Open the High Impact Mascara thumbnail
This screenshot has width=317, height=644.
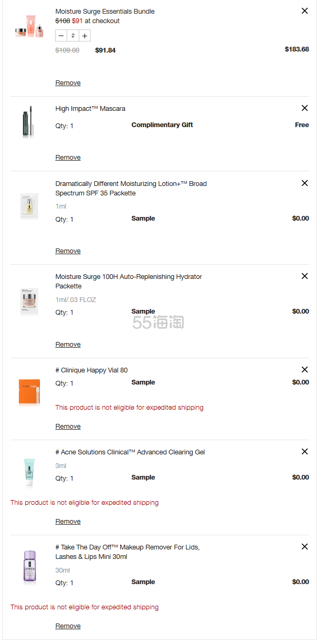29,122
